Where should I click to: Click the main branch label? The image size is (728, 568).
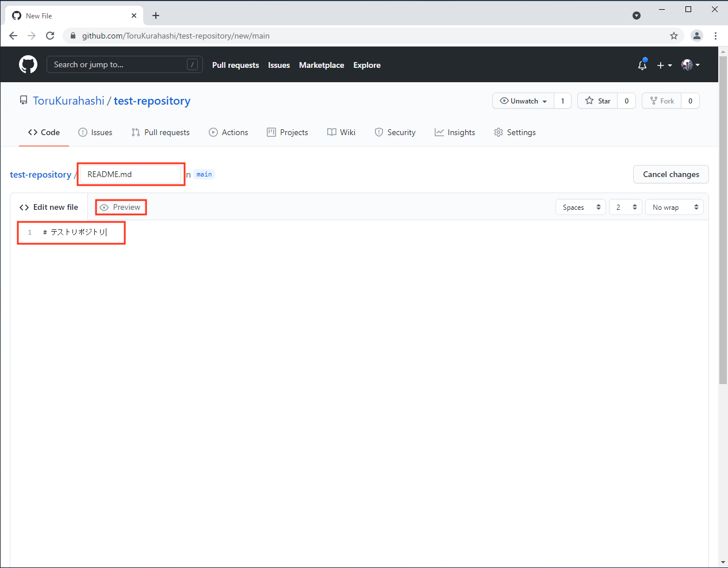coord(204,174)
